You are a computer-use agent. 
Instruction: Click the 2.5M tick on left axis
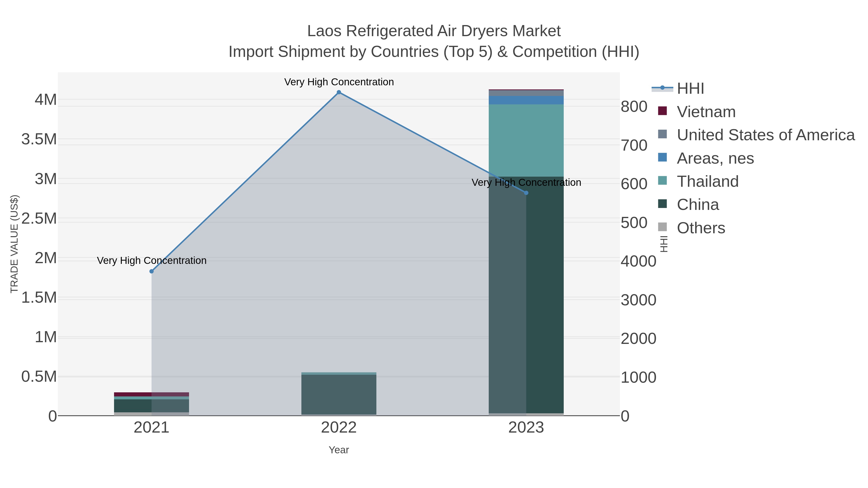[x=39, y=219]
